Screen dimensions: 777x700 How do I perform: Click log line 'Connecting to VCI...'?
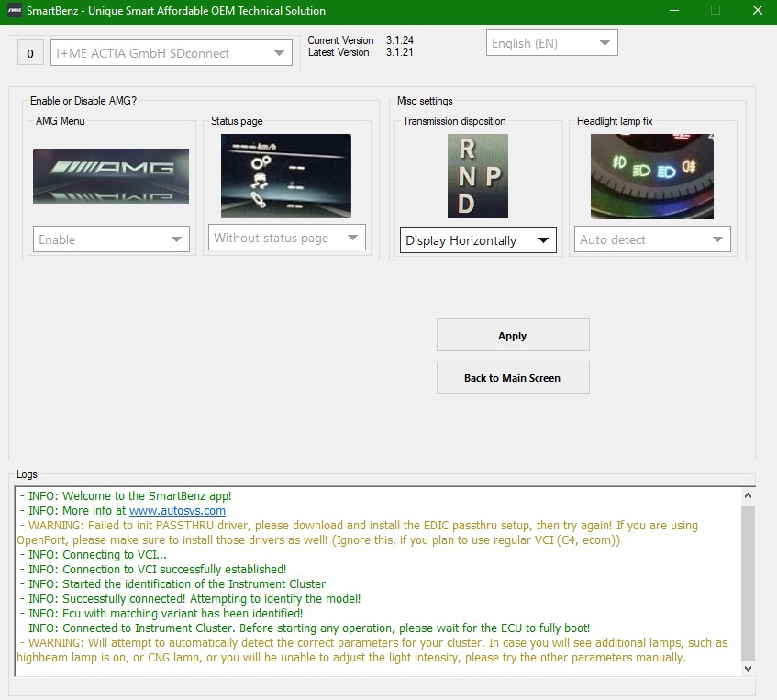tap(94, 555)
